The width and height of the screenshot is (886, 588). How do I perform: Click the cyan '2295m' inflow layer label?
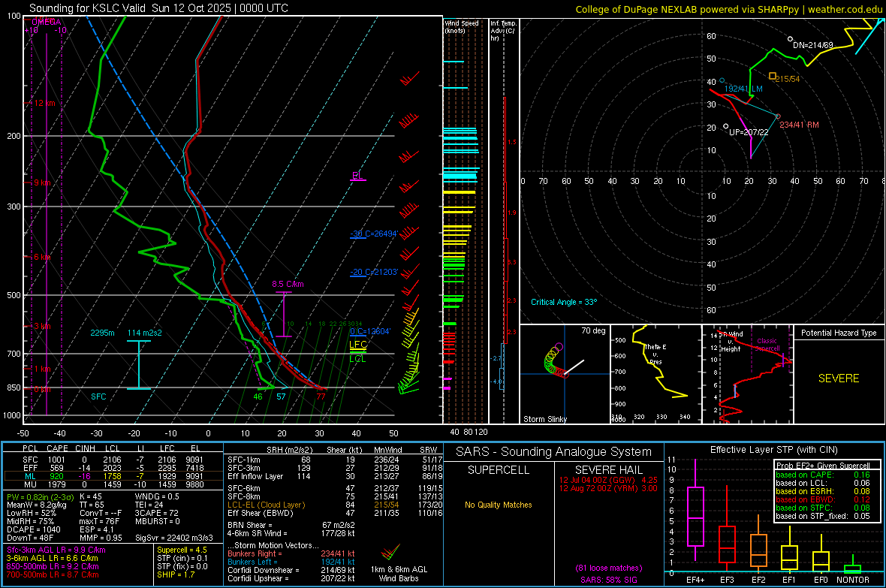click(102, 333)
